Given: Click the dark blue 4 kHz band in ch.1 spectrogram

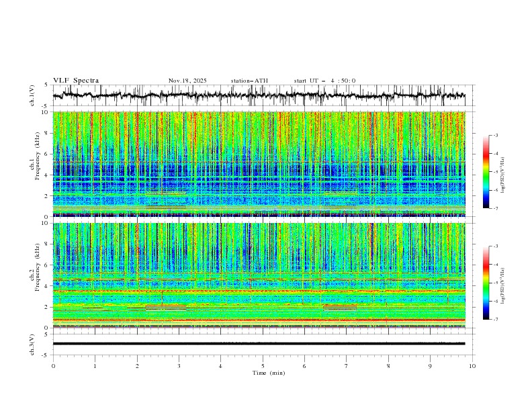Looking at the screenshot, I should tap(259, 169).
